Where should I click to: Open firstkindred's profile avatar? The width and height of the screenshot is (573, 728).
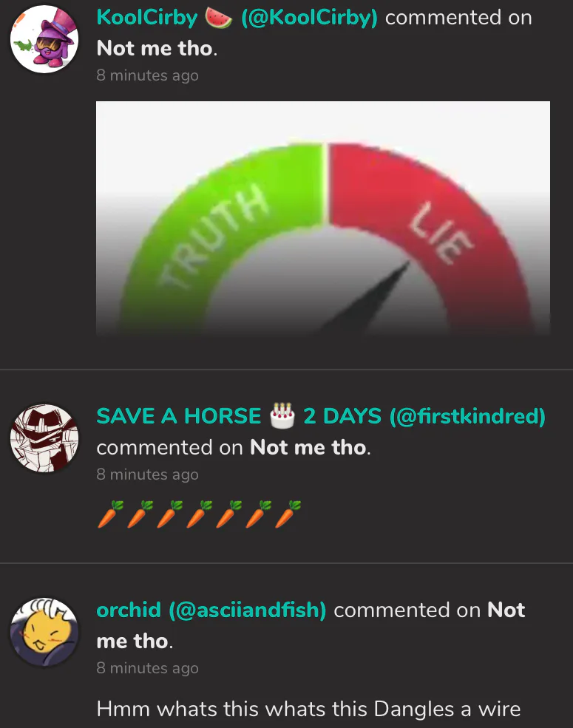pyautogui.click(x=44, y=438)
